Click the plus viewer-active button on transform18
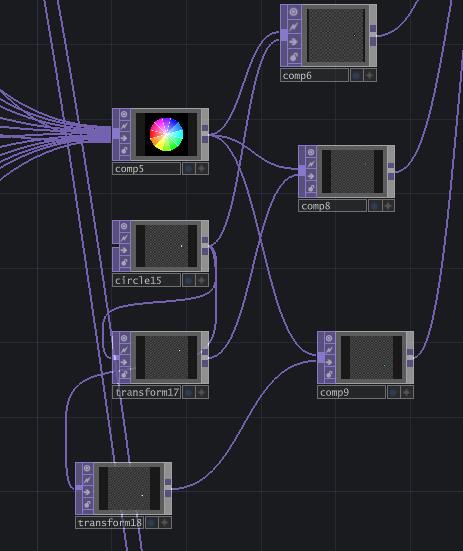The image size is (463, 551). click(x=165, y=523)
